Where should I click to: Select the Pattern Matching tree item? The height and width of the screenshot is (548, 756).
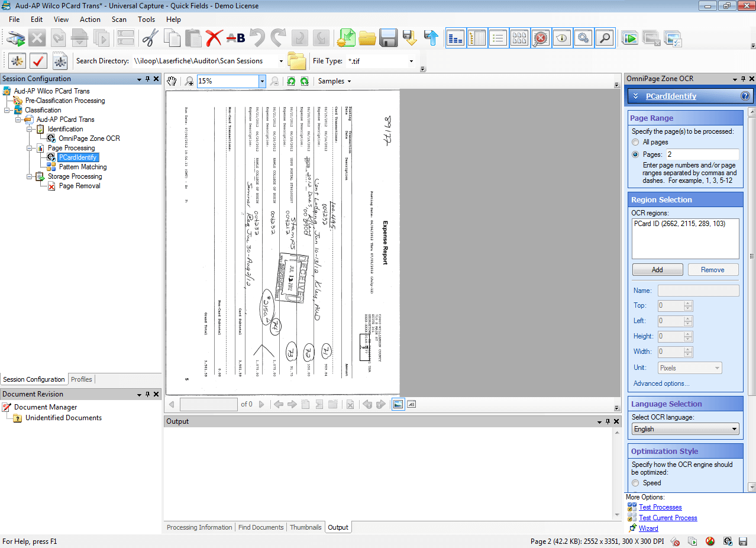click(x=83, y=167)
